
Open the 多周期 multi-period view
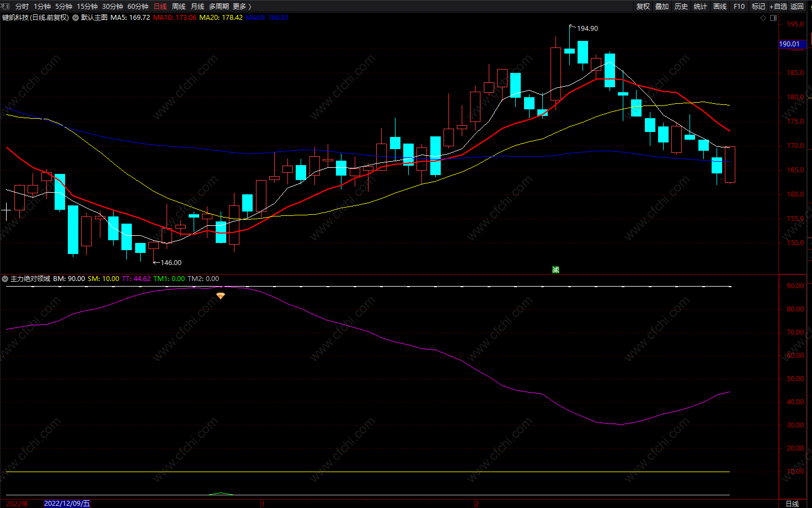point(218,7)
